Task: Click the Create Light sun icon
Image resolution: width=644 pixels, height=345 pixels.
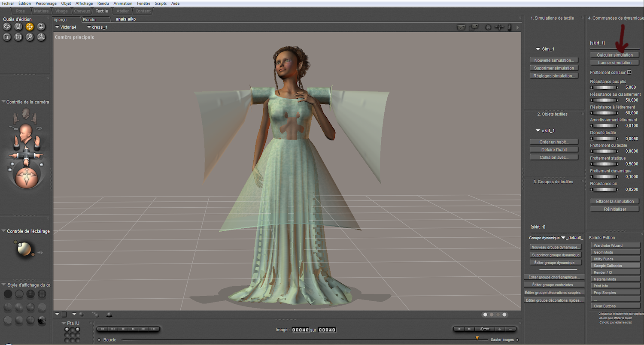Action: coord(40,252)
